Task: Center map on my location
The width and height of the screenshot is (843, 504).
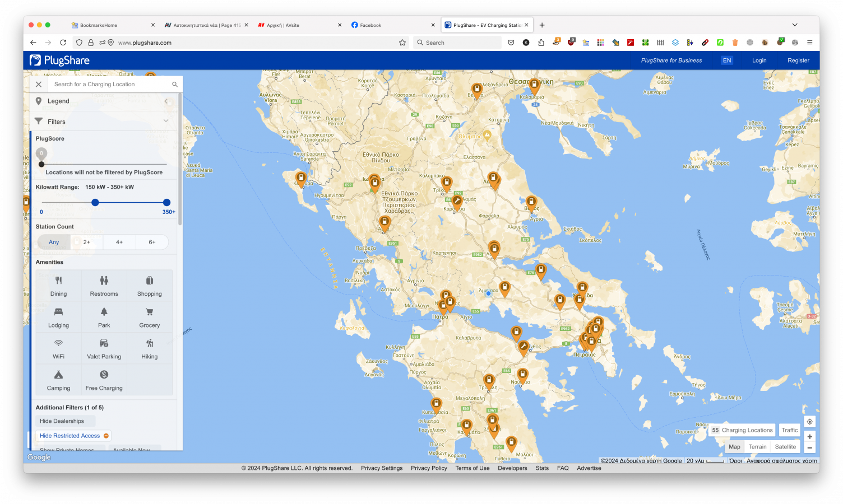Action: (809, 422)
